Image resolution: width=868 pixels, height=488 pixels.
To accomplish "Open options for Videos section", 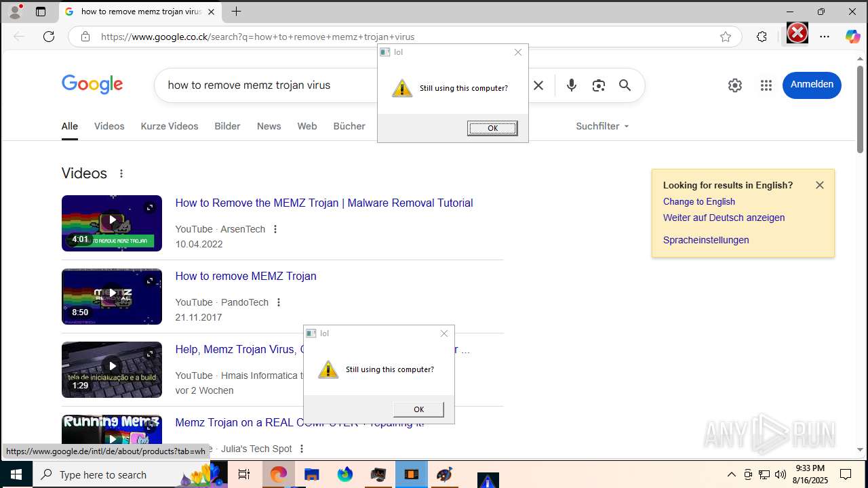I will coord(121,174).
